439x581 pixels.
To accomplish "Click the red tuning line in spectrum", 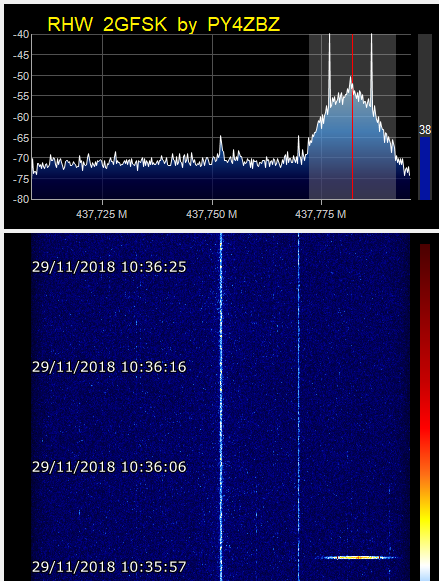I will (x=352, y=117).
